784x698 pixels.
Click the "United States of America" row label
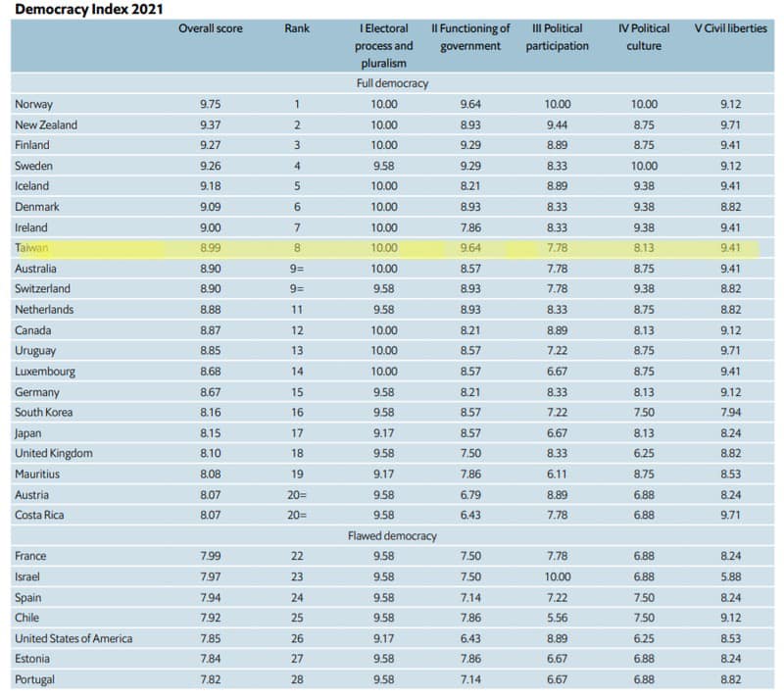click(x=73, y=639)
